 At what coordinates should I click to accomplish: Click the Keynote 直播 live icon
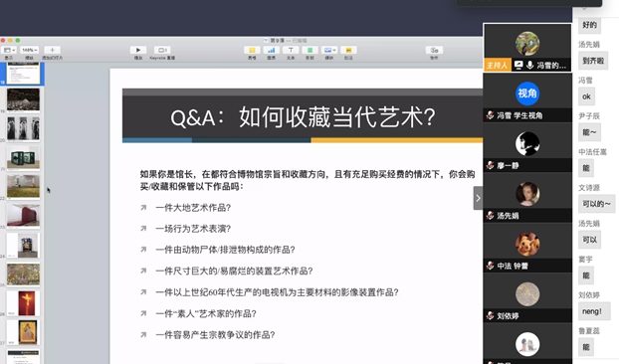(162, 50)
